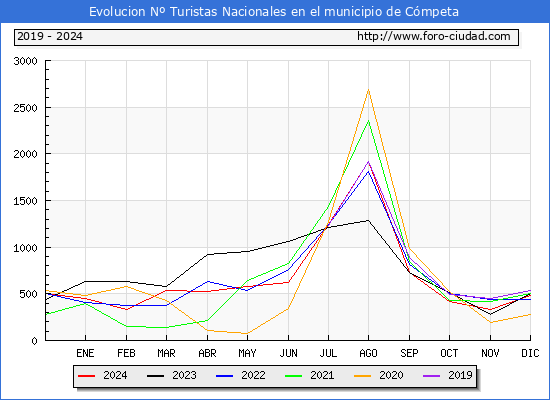This screenshot has height=400, width=550.
Task: Click the orange 2020 legend swatch
Action: coord(363,376)
